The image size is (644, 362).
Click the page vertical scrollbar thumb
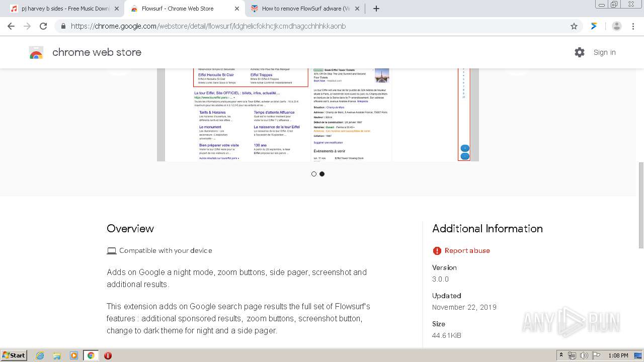641,205
